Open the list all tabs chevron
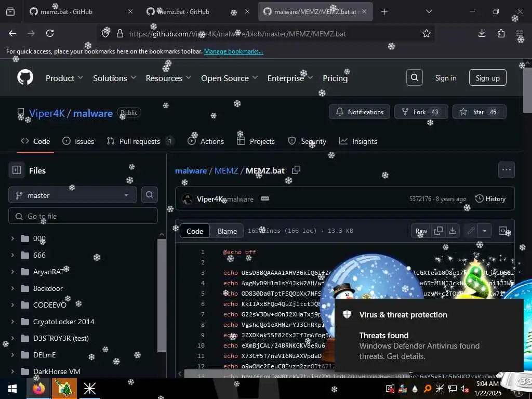 click(429, 11)
